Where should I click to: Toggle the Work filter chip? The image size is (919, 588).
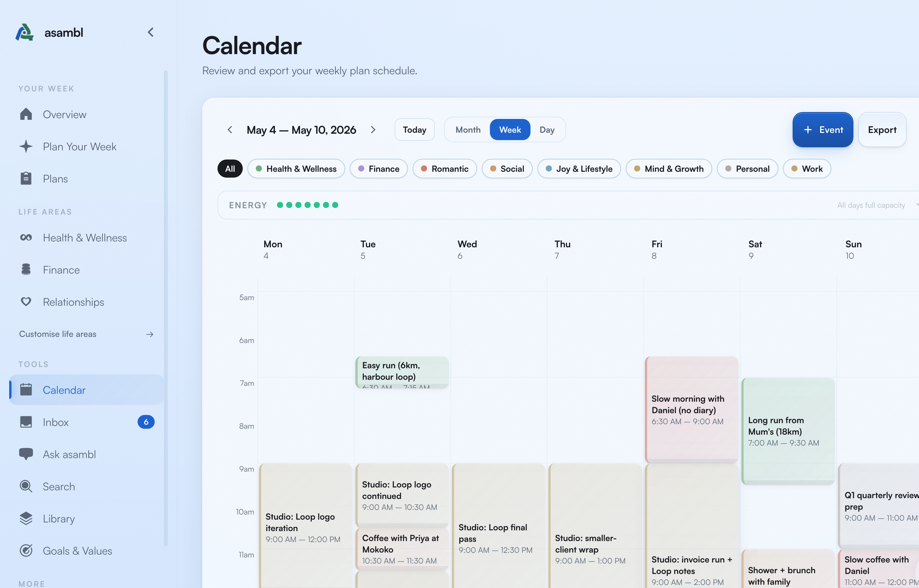click(807, 169)
